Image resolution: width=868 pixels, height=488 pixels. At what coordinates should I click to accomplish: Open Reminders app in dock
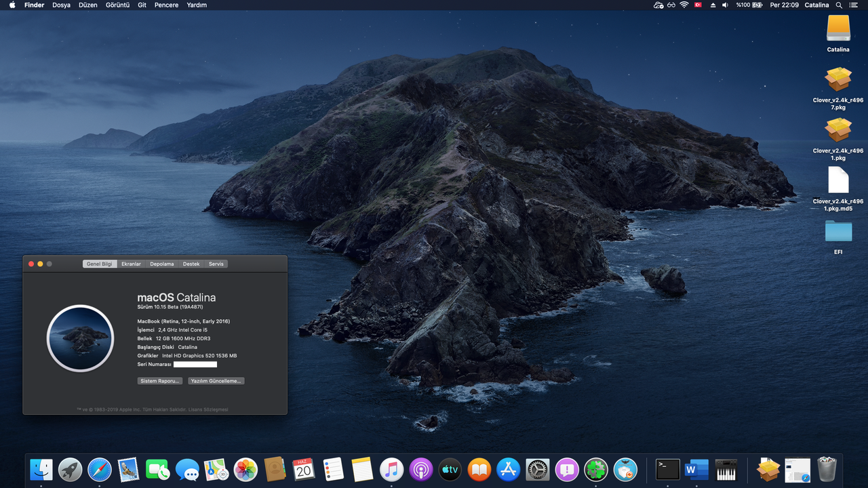pos(333,469)
